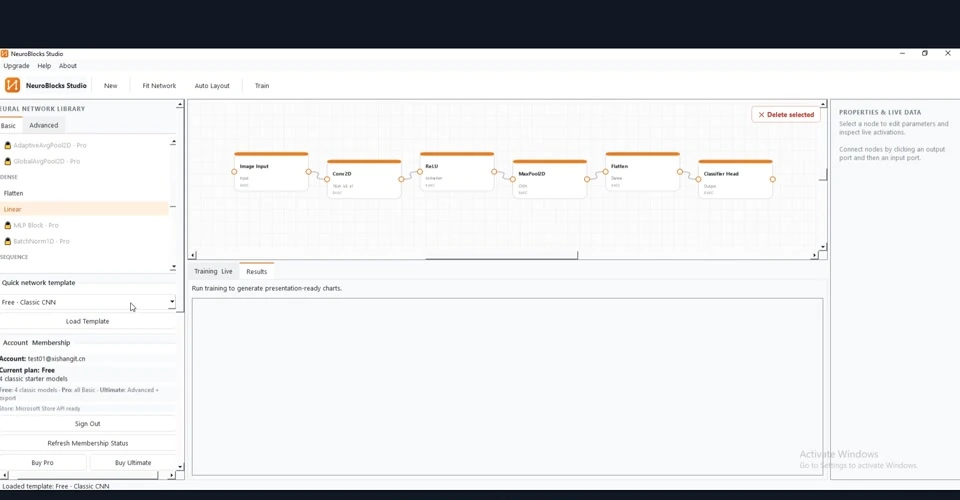Click the app icon in the title bar
Viewport: 960px width, 500px height.
coord(4,54)
